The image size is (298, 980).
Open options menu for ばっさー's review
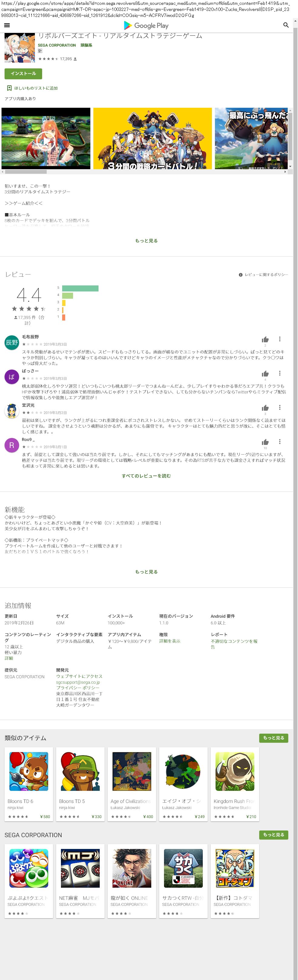point(280,373)
